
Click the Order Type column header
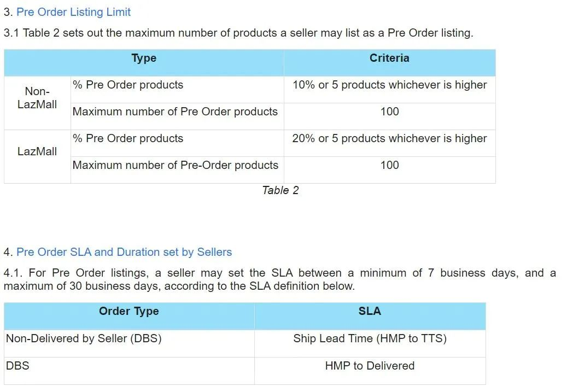pos(129,312)
